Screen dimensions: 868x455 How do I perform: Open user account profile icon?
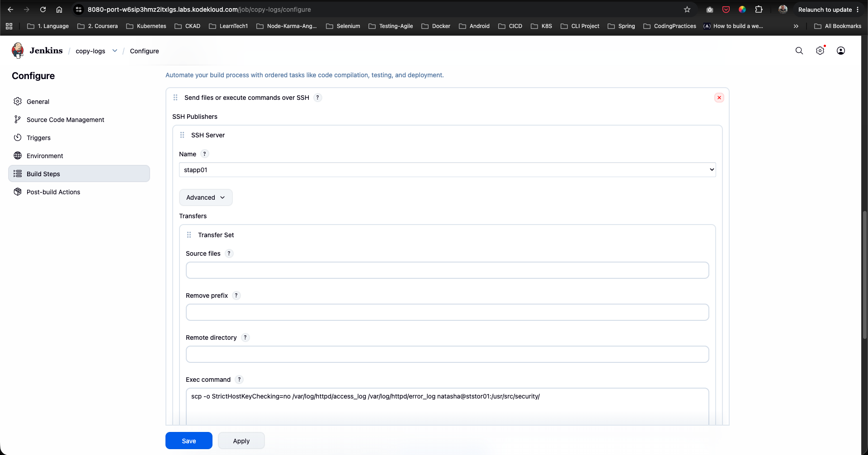(841, 51)
